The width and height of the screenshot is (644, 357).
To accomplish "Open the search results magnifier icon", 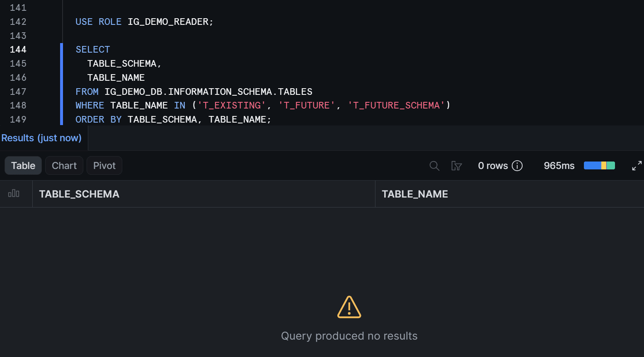I will pos(434,166).
